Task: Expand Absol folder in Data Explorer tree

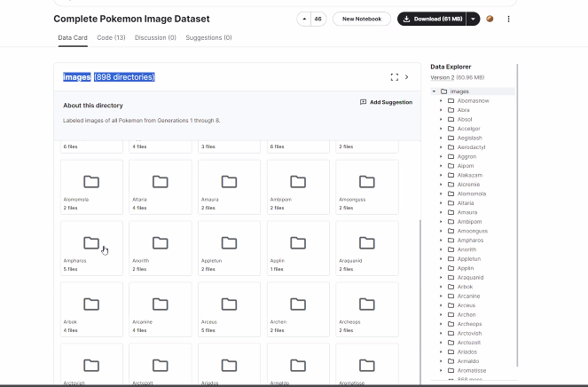Action: pyautogui.click(x=441, y=119)
